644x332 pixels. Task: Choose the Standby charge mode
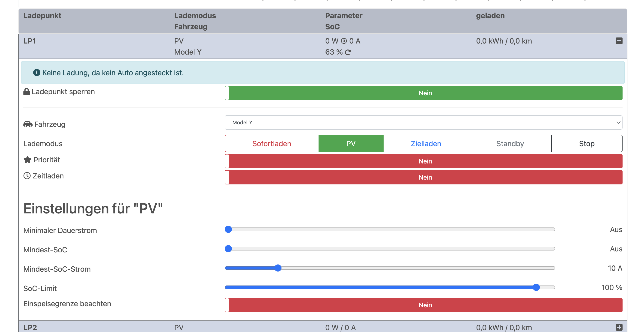click(x=510, y=143)
